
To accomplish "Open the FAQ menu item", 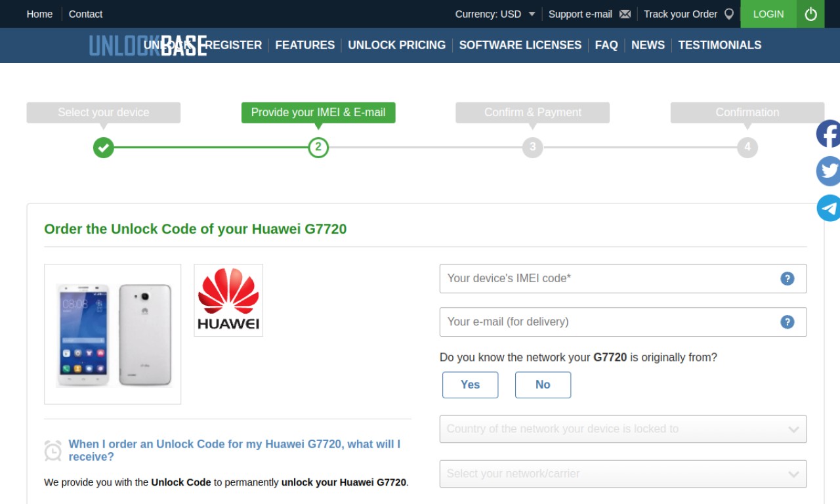I will 606,45.
